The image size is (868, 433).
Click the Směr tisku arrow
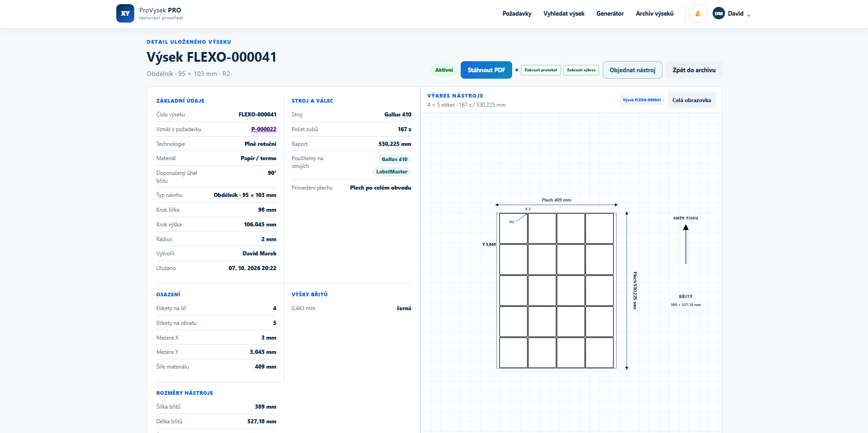685,244
